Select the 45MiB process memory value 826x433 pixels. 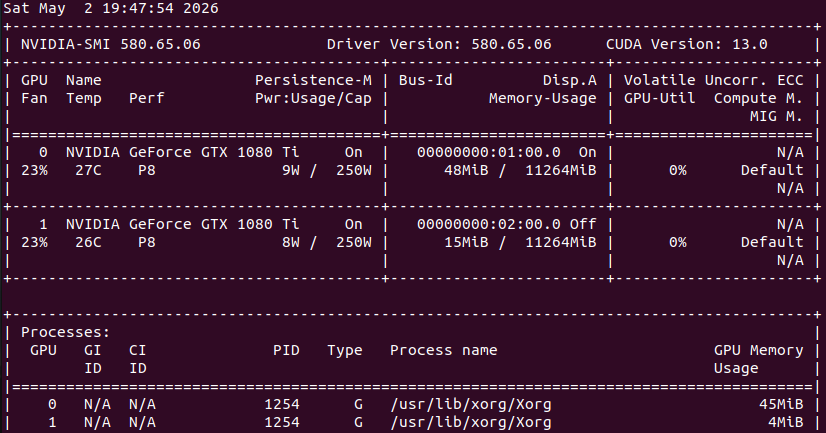[781, 404]
